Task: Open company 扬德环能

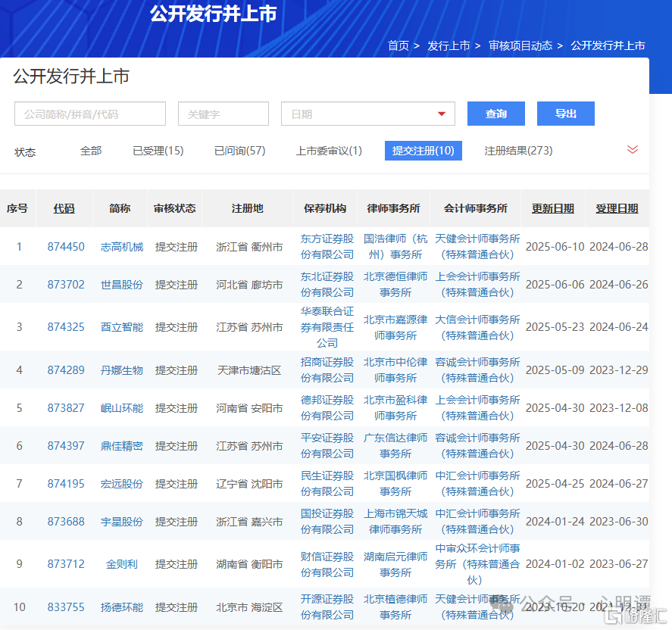Action: (x=122, y=607)
